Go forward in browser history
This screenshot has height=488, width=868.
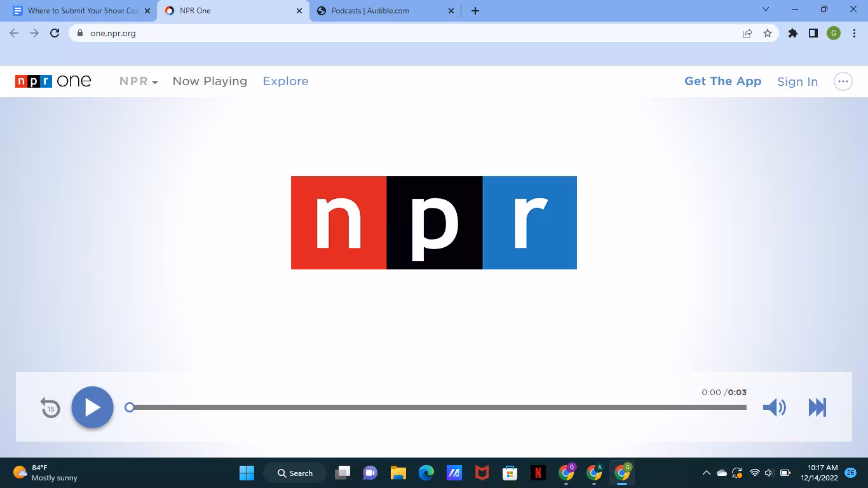(34, 34)
